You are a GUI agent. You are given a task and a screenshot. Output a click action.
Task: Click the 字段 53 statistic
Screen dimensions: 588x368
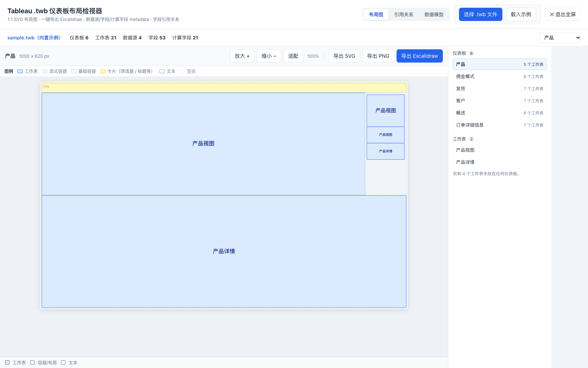(x=157, y=38)
